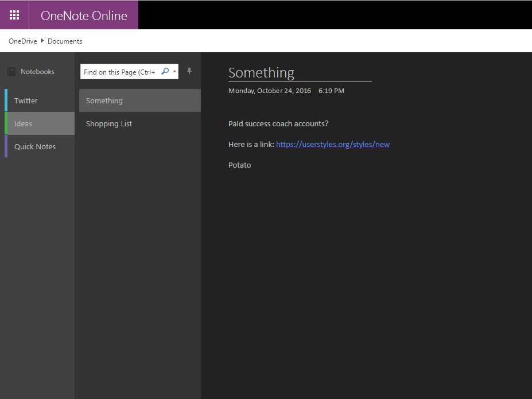This screenshot has height=399, width=532.
Task: Open the Office app launcher grid
Action: [x=14, y=14]
